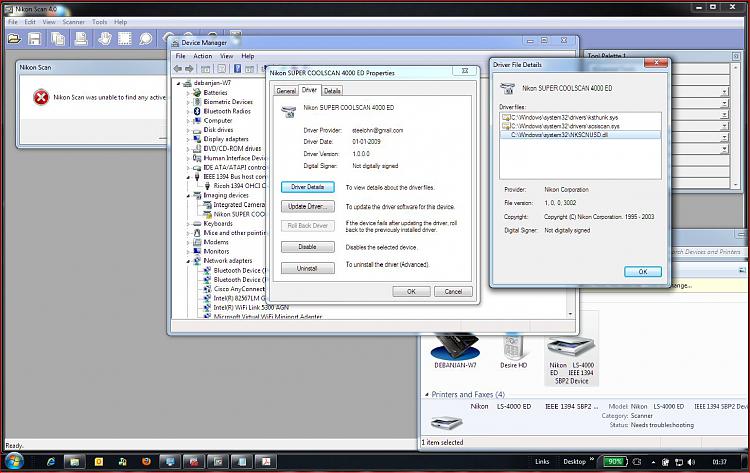The width and height of the screenshot is (750, 473).
Task: Open the Action menu in Device Manager
Action: click(x=202, y=56)
